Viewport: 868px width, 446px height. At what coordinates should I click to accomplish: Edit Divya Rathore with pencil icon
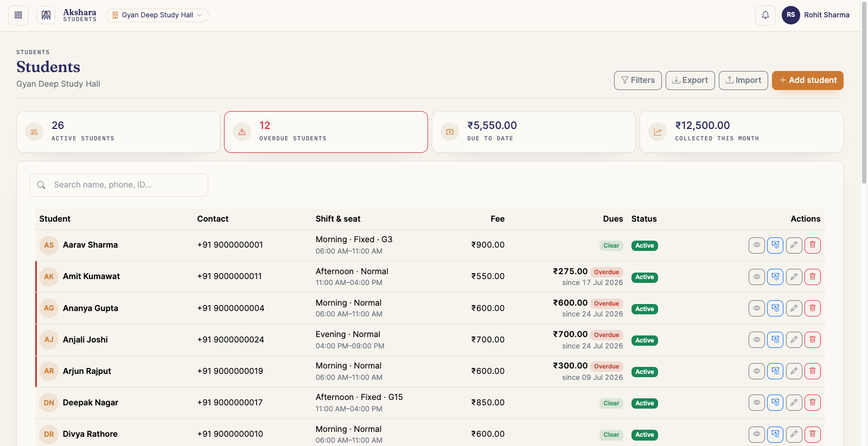coord(794,434)
